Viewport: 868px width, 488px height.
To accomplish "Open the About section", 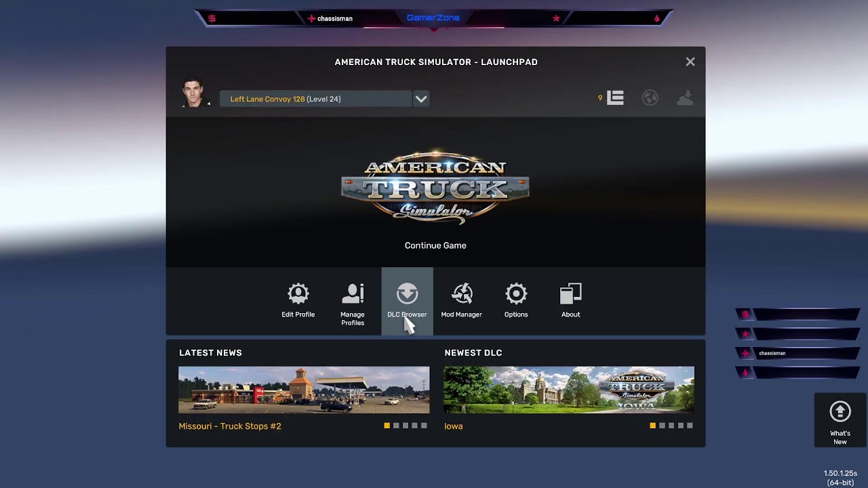I will click(570, 302).
